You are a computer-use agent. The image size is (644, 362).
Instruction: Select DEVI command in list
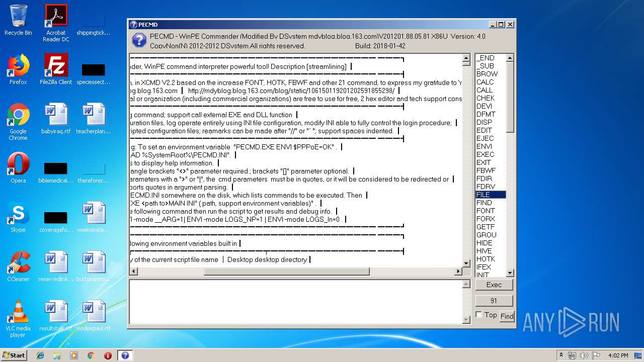[x=491, y=106]
